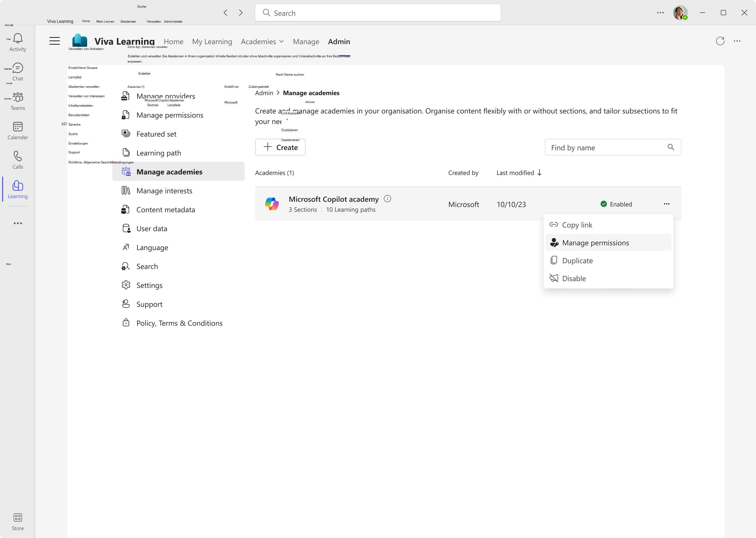Select the Featured set icon in admin sidebar

[126, 133]
